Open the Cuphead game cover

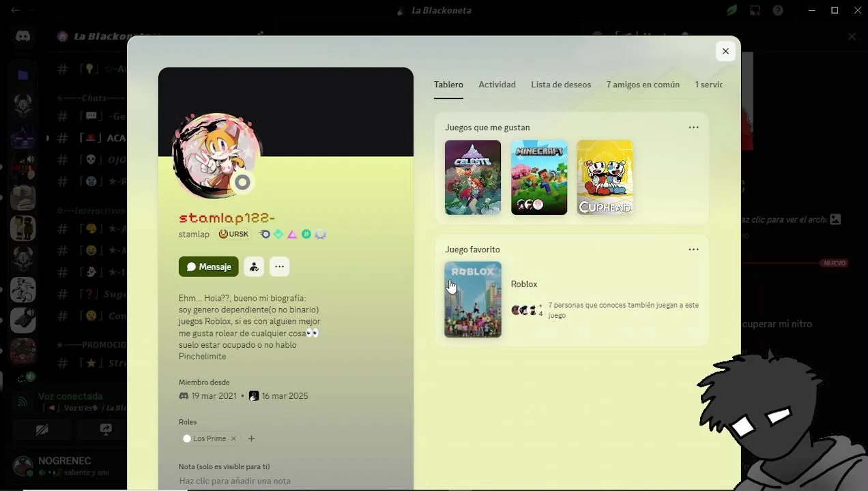click(605, 177)
